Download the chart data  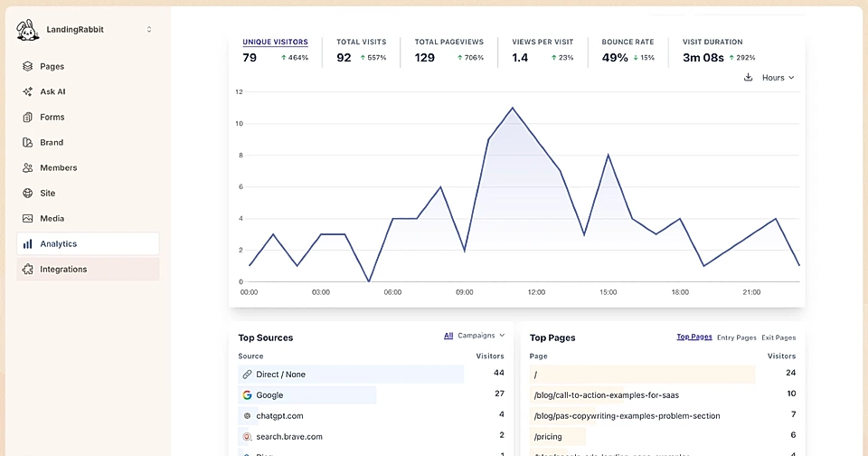coord(748,78)
